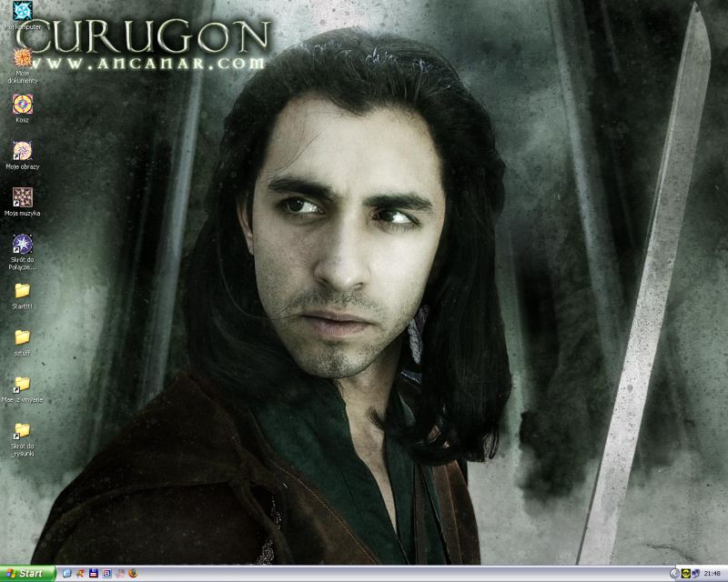Expand hidden system tray icons

(x=674, y=574)
